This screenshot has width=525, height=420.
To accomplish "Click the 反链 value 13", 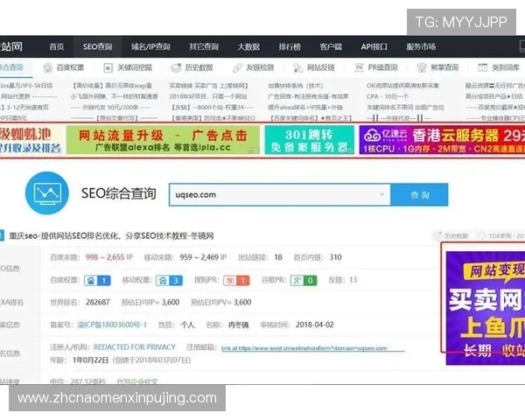I will [353, 280].
